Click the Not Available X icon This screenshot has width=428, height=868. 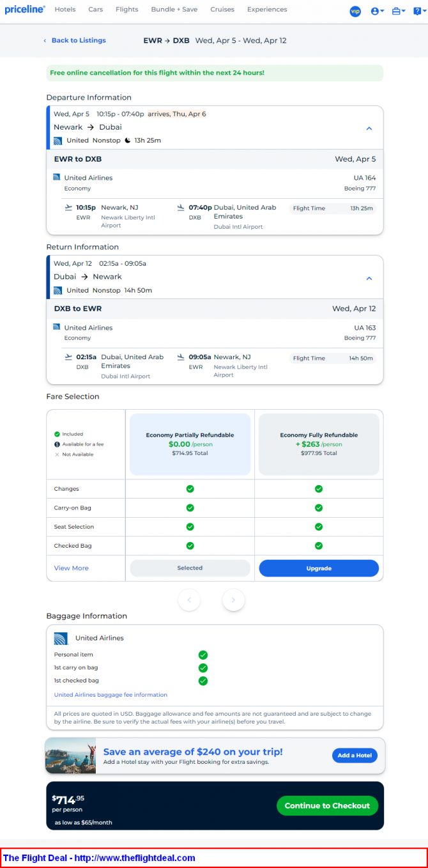pyautogui.click(x=57, y=454)
